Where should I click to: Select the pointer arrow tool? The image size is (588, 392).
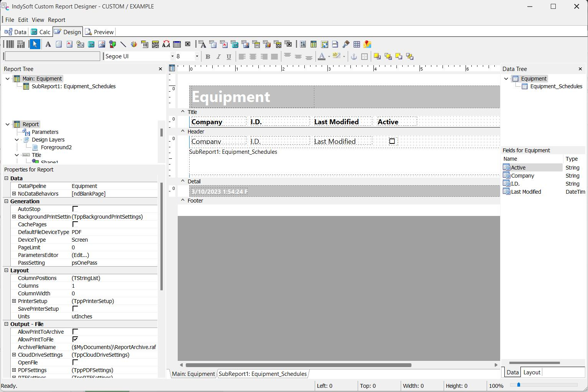coord(35,44)
